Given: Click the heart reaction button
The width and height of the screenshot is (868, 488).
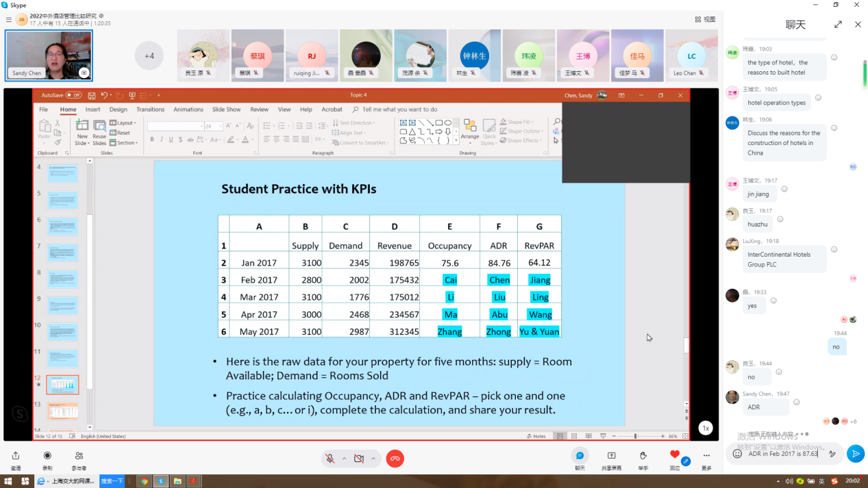Looking at the screenshot, I should pyautogui.click(x=675, y=454).
